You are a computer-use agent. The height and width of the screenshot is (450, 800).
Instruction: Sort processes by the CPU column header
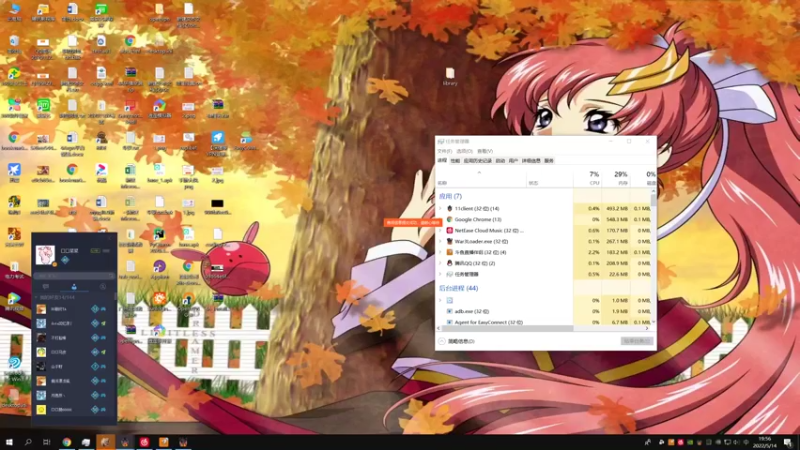coord(588,178)
